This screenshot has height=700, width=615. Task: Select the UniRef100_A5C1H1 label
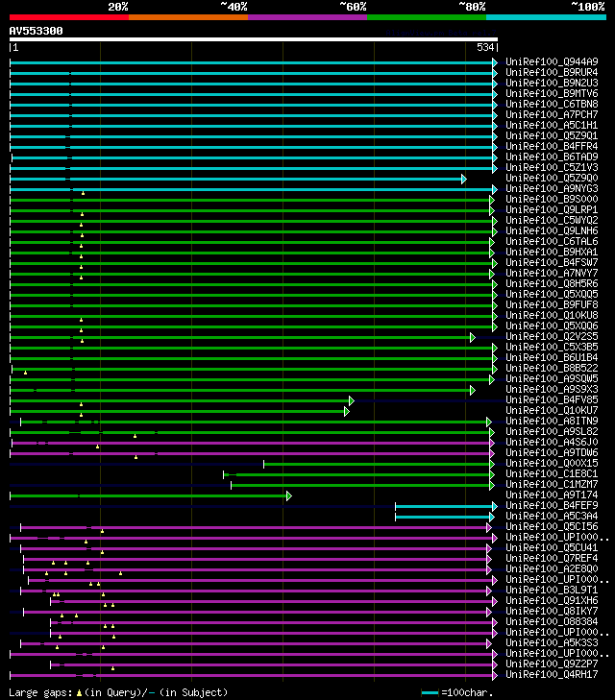click(x=552, y=126)
